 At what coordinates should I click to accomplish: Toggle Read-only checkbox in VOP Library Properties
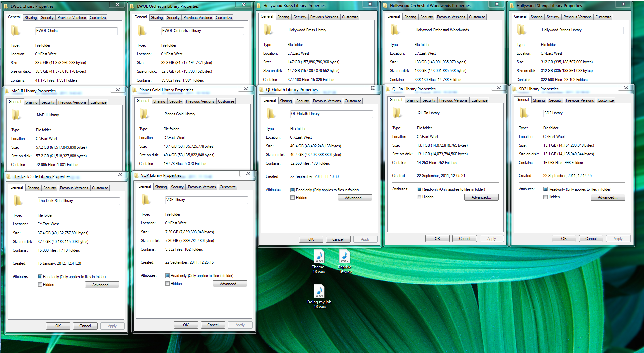(x=167, y=276)
